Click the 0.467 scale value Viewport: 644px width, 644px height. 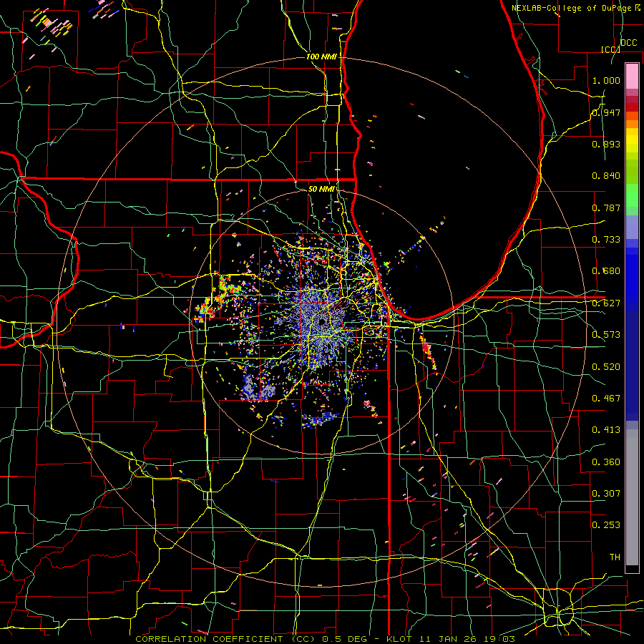[x=606, y=399]
